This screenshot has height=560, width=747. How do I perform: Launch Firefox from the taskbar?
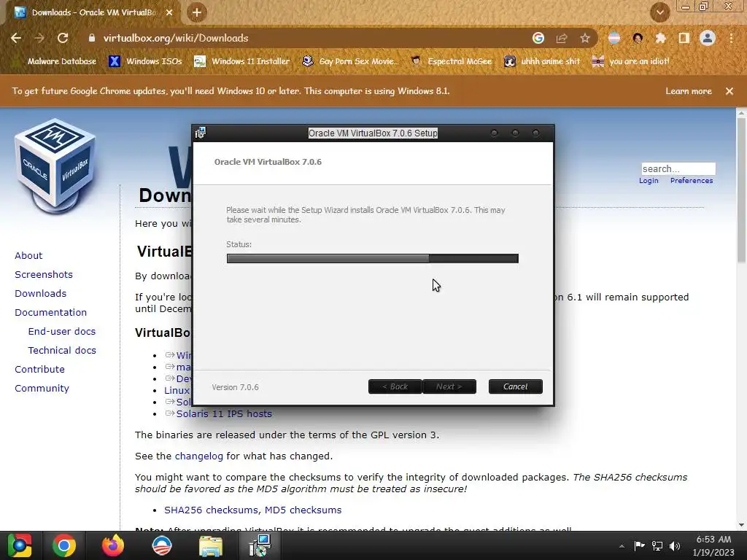(x=113, y=545)
